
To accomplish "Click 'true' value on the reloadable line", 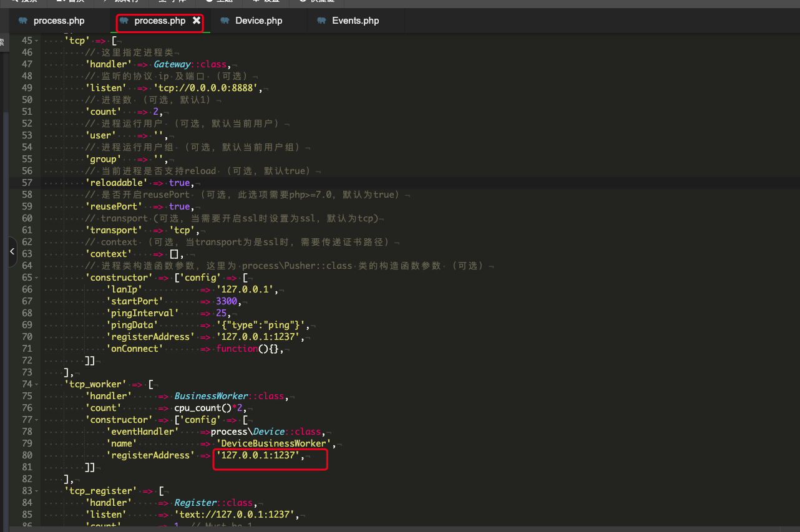I will coord(179,183).
